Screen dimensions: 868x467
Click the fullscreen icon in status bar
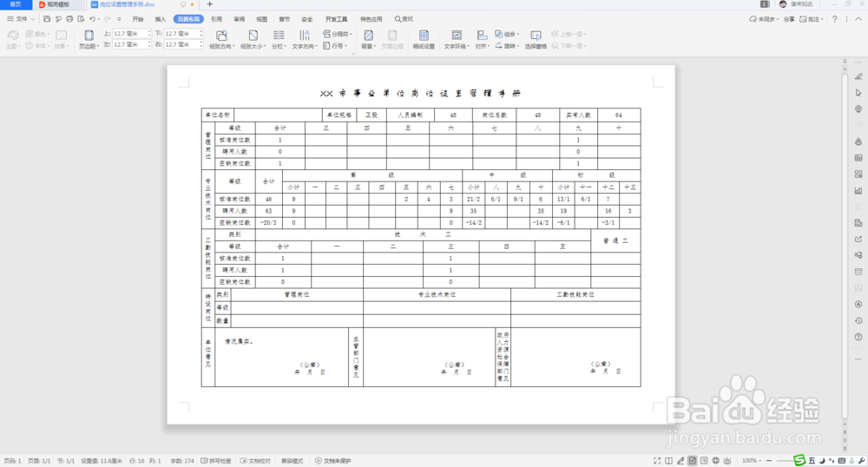pos(657,460)
